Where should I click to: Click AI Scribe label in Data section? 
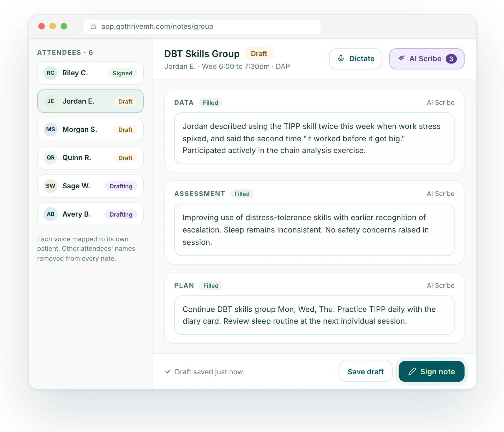(x=441, y=102)
